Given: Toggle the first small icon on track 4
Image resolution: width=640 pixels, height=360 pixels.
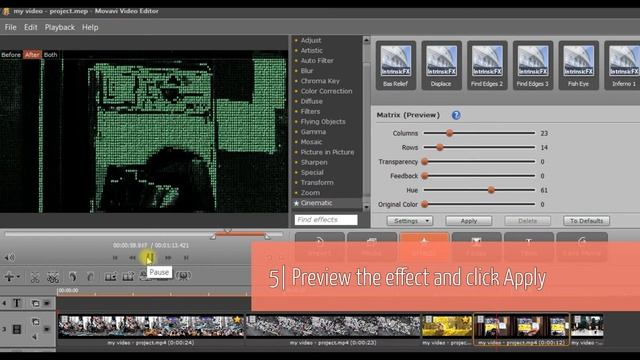Looking at the screenshot, I should click(x=35, y=303).
